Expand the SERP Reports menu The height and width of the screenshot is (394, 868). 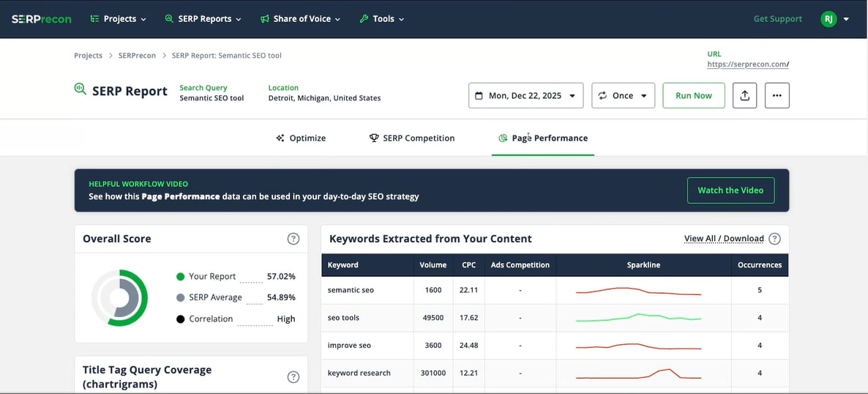(x=203, y=19)
